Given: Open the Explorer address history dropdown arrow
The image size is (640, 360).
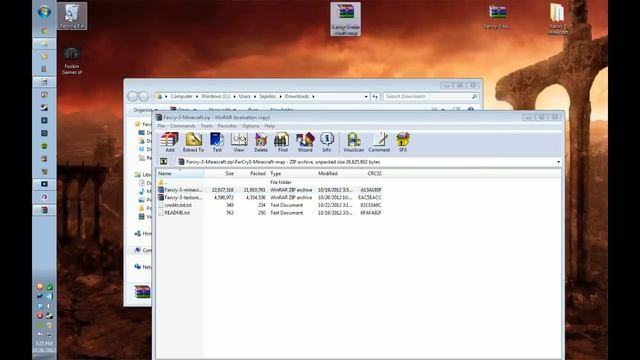Looking at the screenshot, I should click(x=366, y=97).
